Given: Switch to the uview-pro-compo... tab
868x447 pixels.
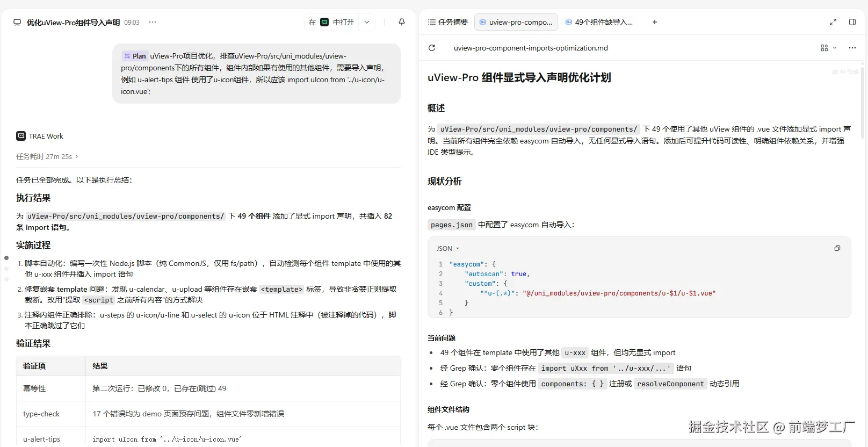Looking at the screenshot, I should pyautogui.click(x=516, y=22).
